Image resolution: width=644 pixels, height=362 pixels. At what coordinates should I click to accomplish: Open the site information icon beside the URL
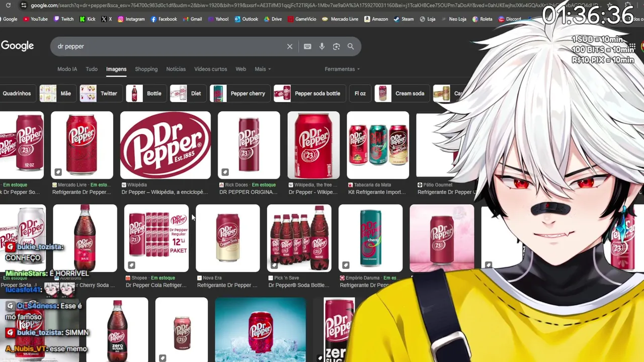[23, 5]
